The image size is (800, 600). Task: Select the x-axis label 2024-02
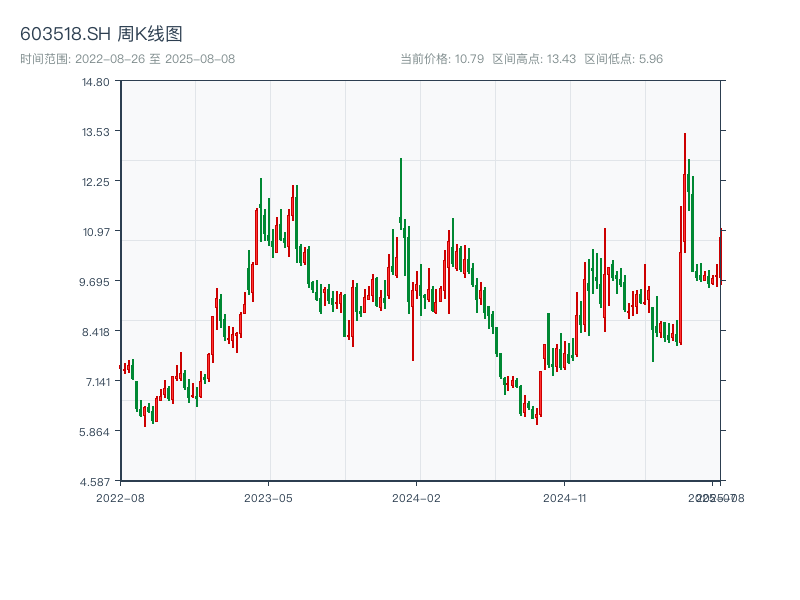tap(416, 498)
